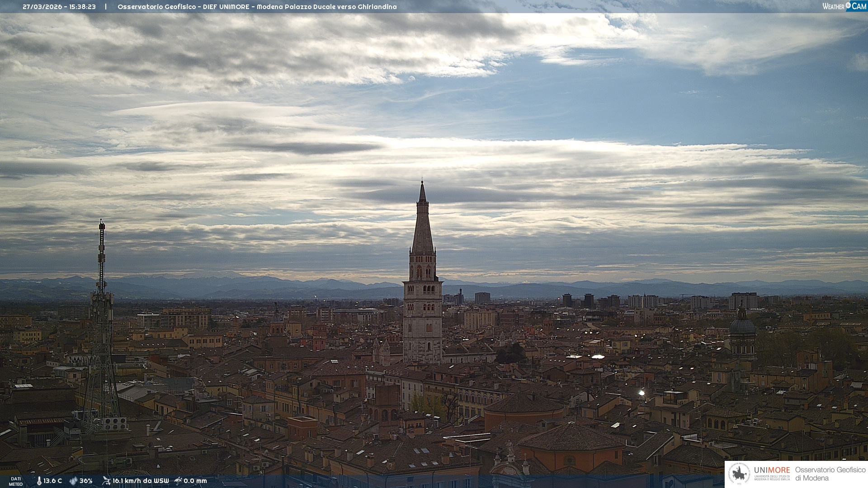Click the bright sun reflection on rooftop
The height and width of the screenshot is (488, 868).
[642, 393]
